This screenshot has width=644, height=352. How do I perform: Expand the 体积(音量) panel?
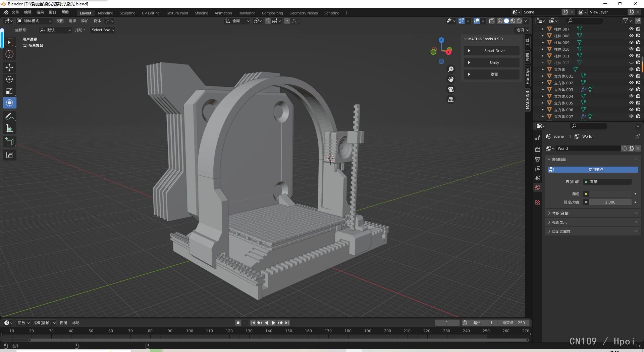point(560,213)
